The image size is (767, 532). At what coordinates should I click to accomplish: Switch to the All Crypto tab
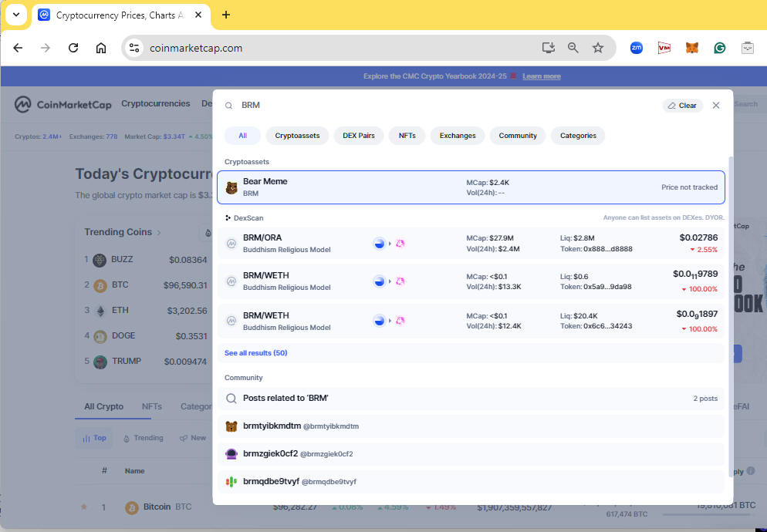(103, 406)
